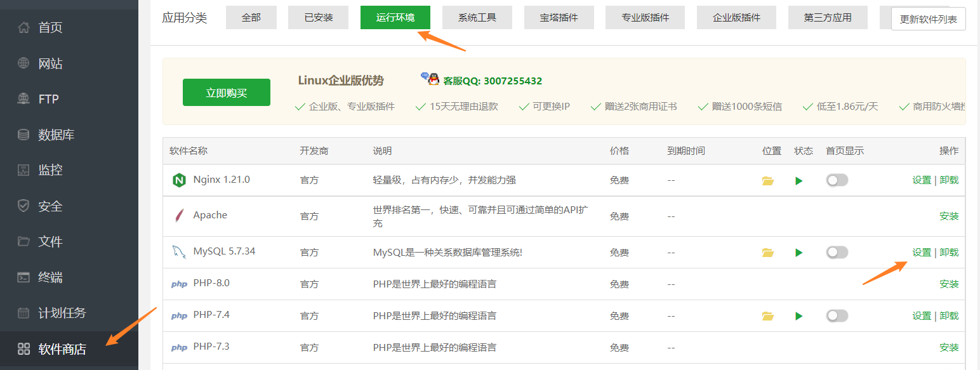Click 安装 for PHP-7.3
Image resolution: width=980 pixels, height=370 pixels.
click(949, 347)
